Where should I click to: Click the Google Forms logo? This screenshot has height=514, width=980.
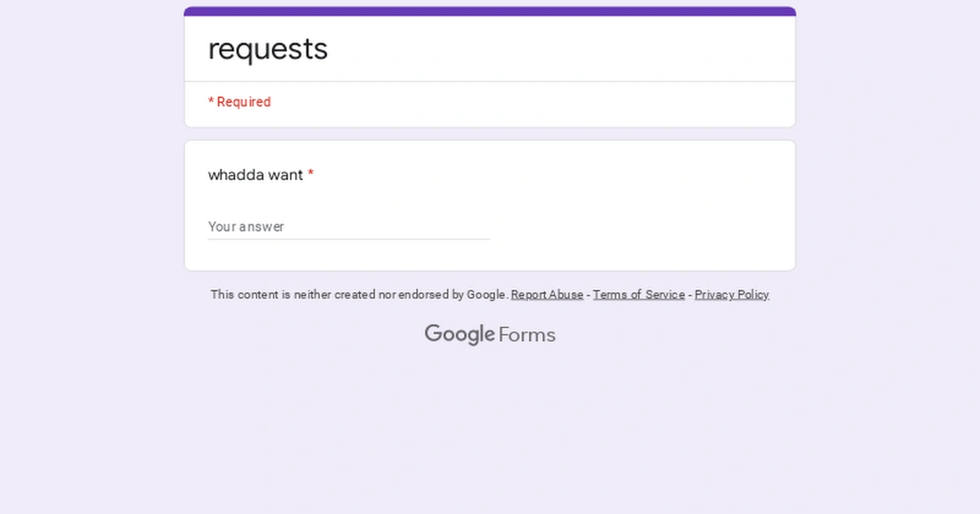[489, 334]
